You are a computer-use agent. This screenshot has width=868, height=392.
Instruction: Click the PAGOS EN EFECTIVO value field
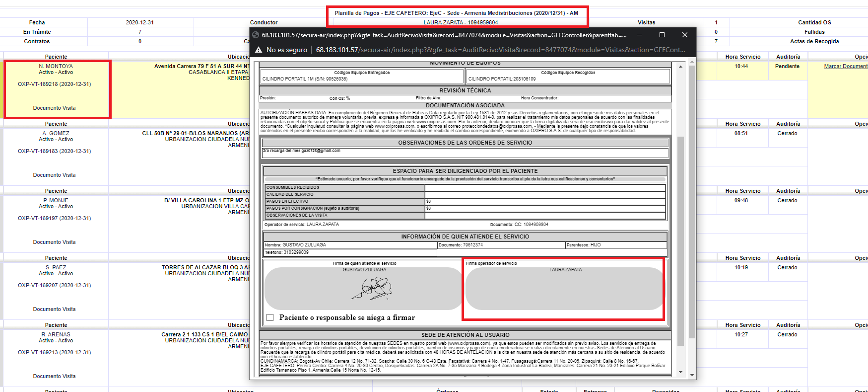[x=545, y=201]
